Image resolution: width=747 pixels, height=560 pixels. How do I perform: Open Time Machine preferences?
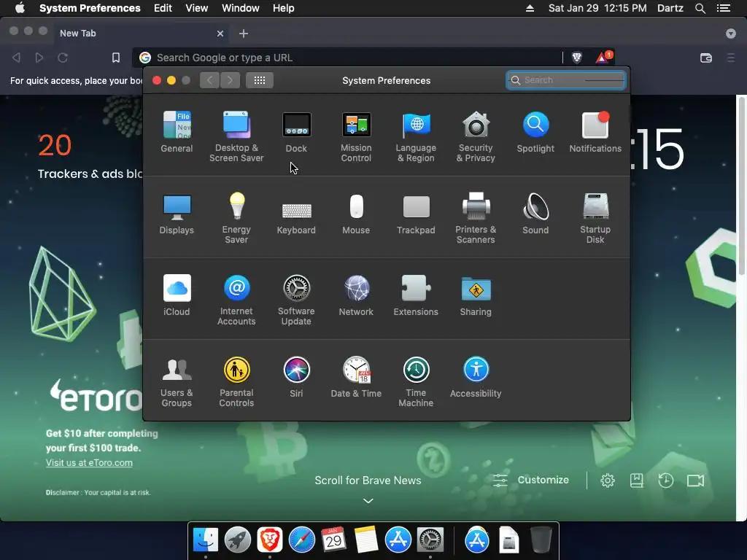click(x=416, y=382)
